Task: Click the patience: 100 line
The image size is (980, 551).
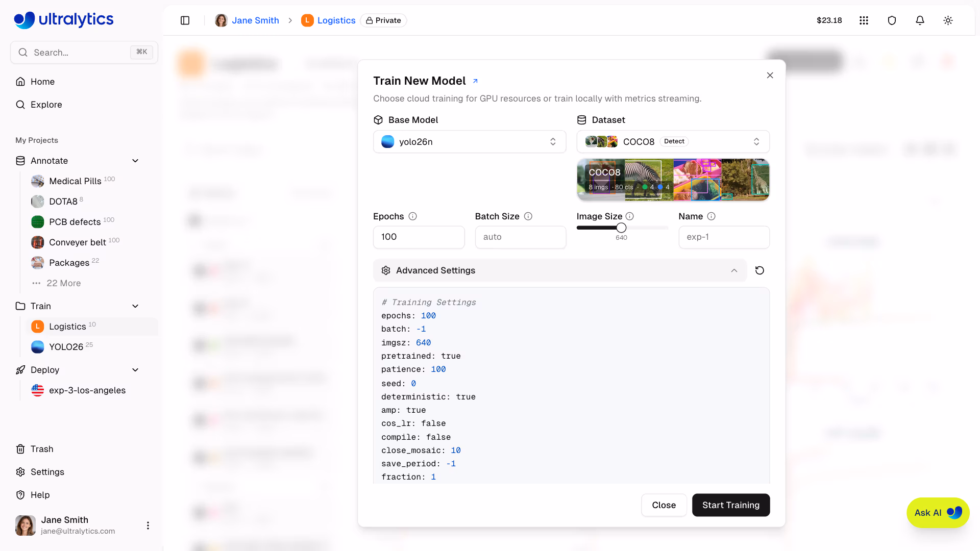Action: [413, 369]
